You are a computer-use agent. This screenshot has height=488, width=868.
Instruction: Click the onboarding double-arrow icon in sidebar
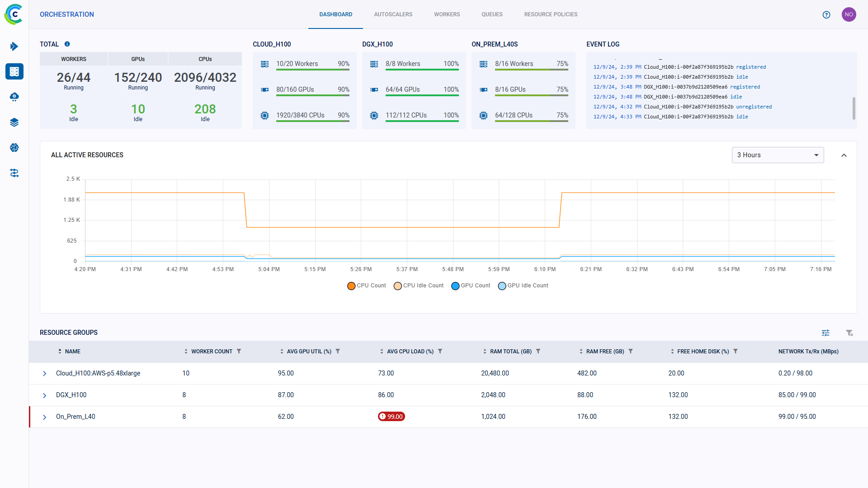14,46
